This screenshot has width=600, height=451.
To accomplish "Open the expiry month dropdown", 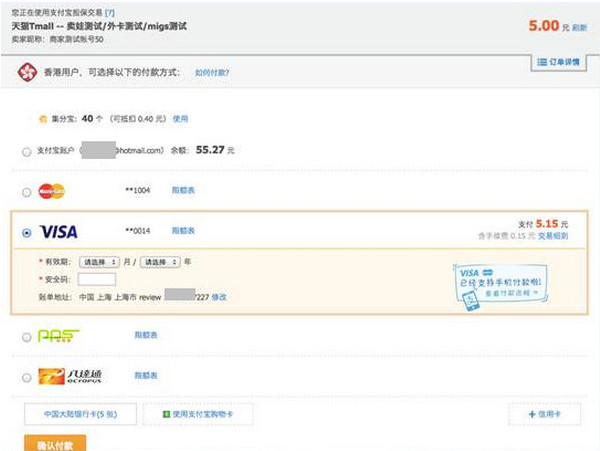I will coord(99,262).
